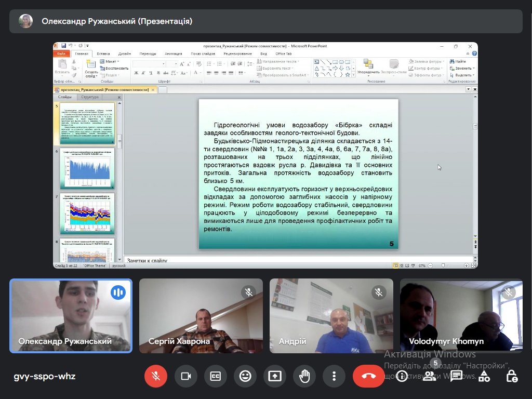The height and width of the screenshot is (399, 532).
Task: Raise hand using the hand icon
Action: (304, 376)
